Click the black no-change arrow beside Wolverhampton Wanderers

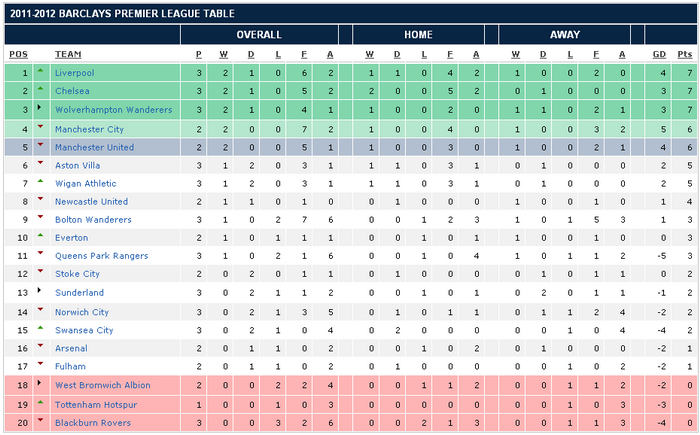point(40,109)
